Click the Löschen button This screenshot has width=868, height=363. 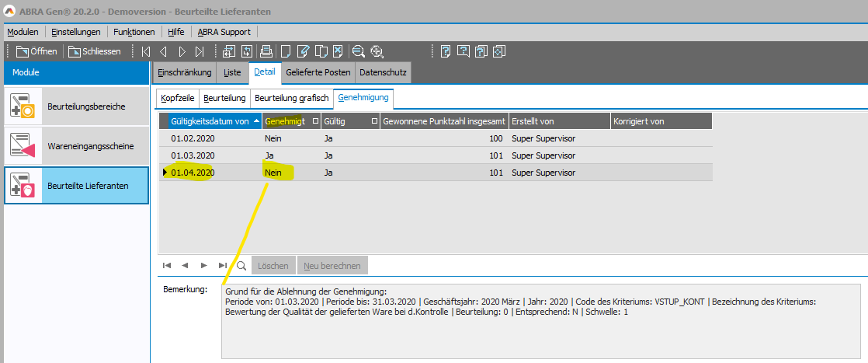(x=273, y=265)
